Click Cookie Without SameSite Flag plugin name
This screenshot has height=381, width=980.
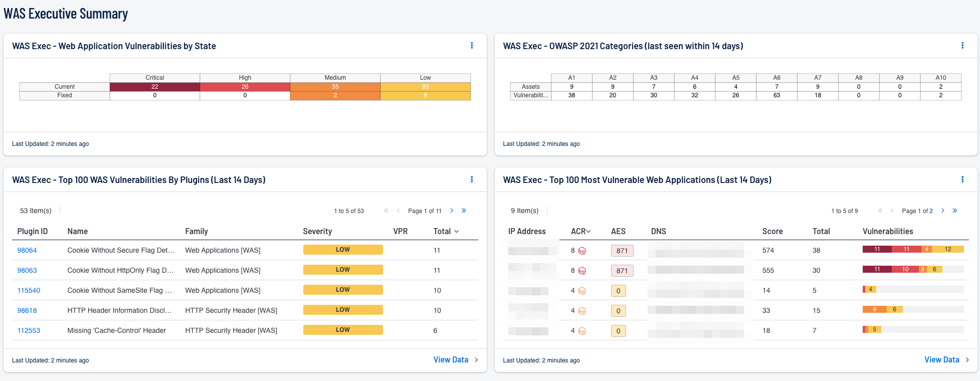tap(120, 290)
